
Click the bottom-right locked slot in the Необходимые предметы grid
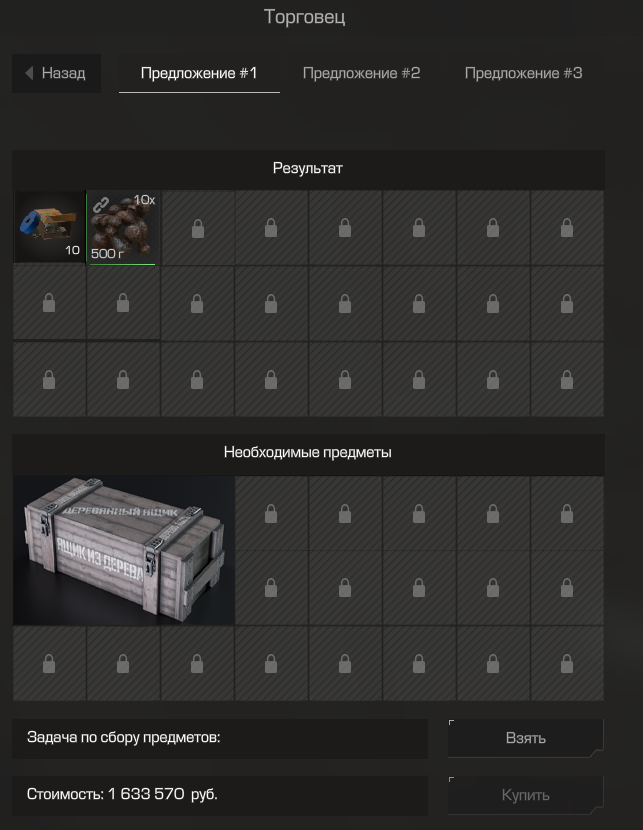[x=567, y=664]
